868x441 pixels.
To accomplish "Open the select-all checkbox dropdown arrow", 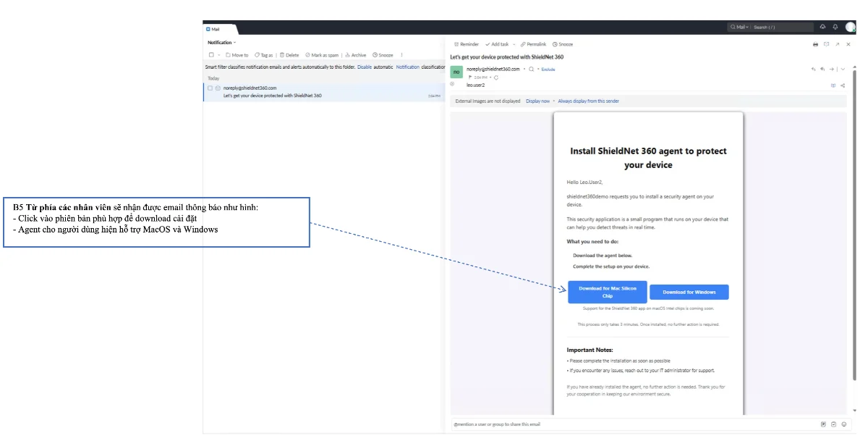I will (x=218, y=55).
